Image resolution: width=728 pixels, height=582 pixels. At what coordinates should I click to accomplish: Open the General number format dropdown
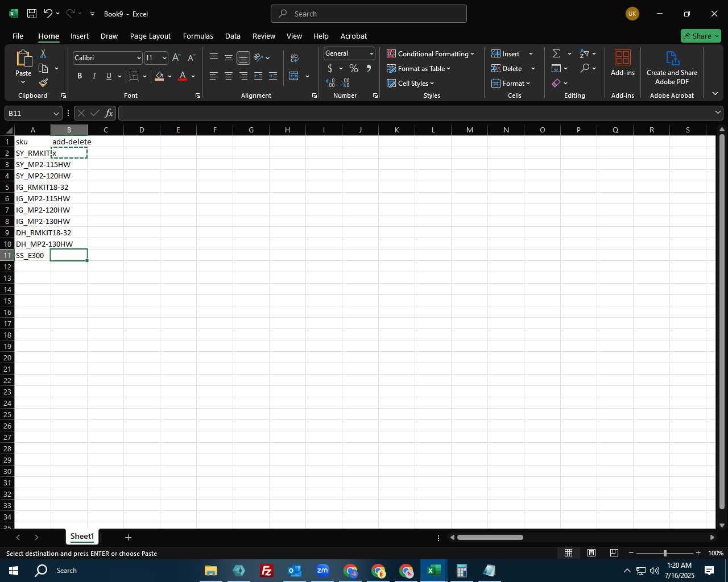pos(371,53)
